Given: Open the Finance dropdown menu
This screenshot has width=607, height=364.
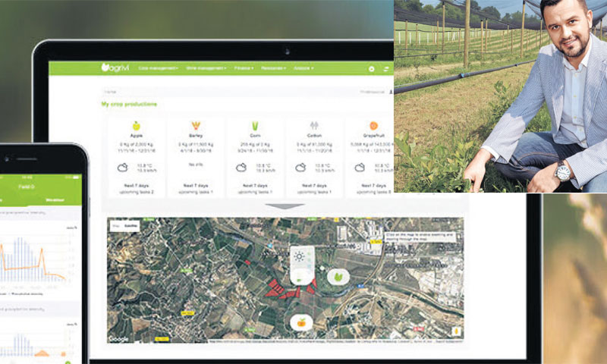Looking at the screenshot, I should pos(244,68).
